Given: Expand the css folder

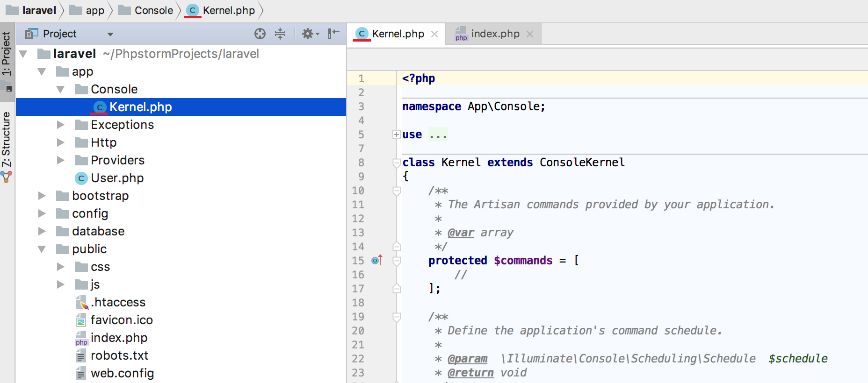Looking at the screenshot, I should point(60,267).
